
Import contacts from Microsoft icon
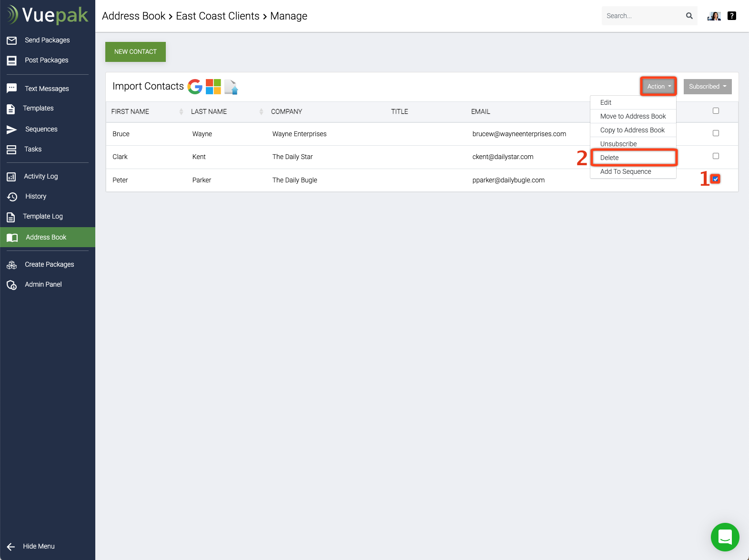pos(213,87)
